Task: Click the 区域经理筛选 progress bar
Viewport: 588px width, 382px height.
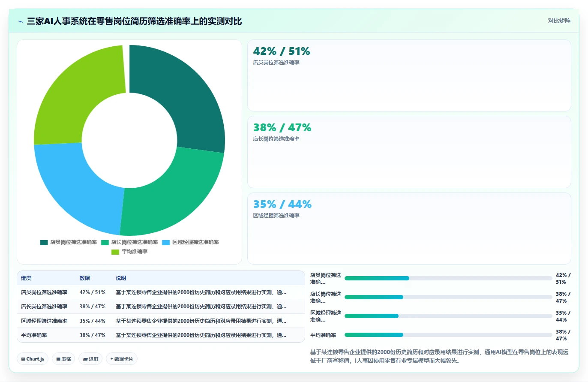Action: click(448, 316)
